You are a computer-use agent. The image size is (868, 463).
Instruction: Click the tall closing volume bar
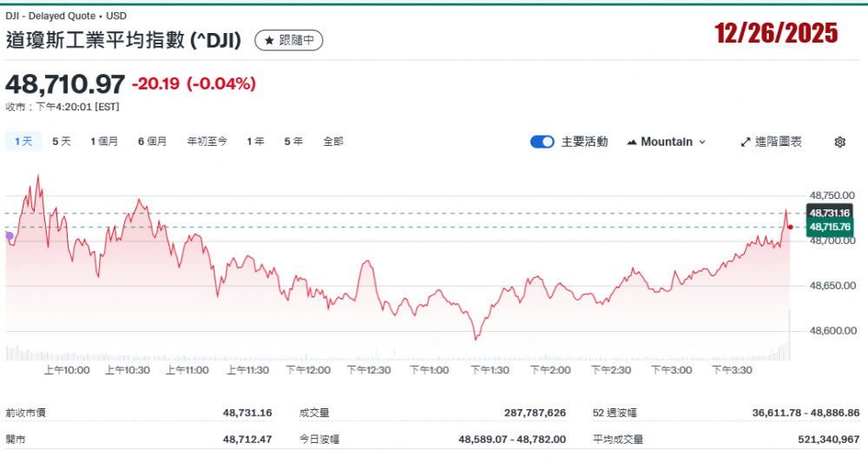point(789,334)
